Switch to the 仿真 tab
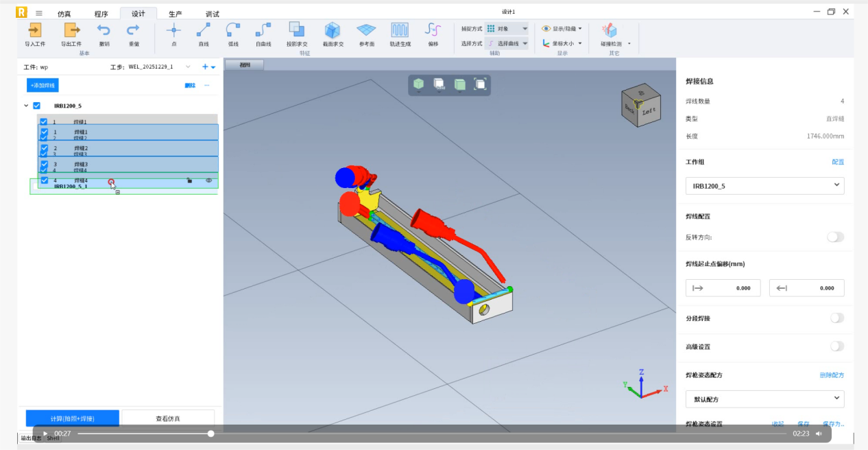Image resolution: width=868 pixels, height=450 pixels. [x=64, y=14]
